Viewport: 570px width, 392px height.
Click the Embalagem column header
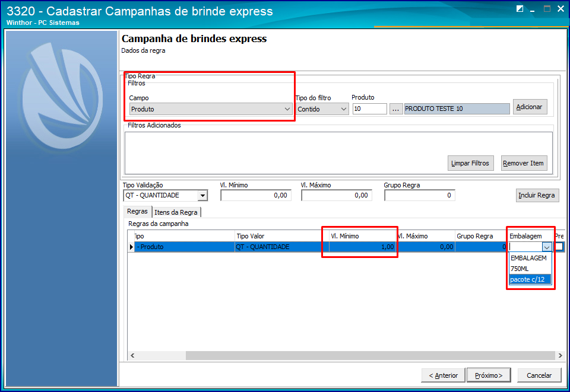[x=530, y=236]
